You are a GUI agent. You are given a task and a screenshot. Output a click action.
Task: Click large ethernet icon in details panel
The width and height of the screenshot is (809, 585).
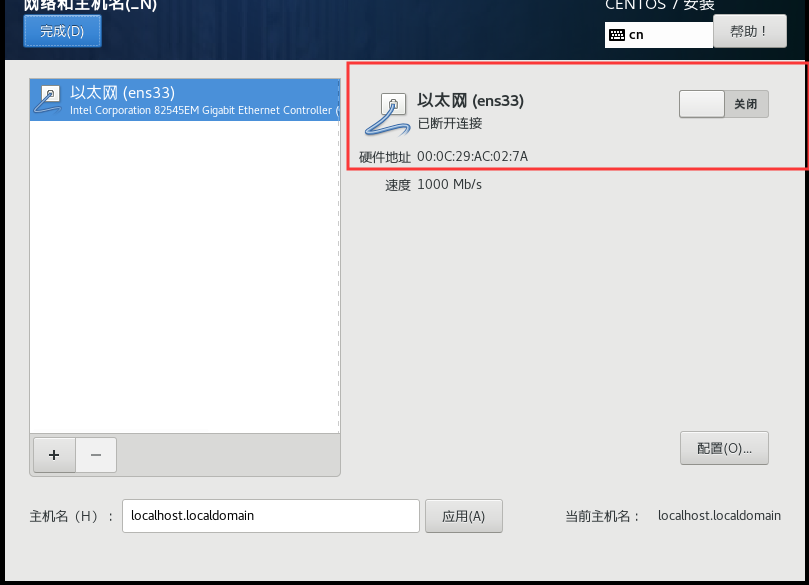387,114
